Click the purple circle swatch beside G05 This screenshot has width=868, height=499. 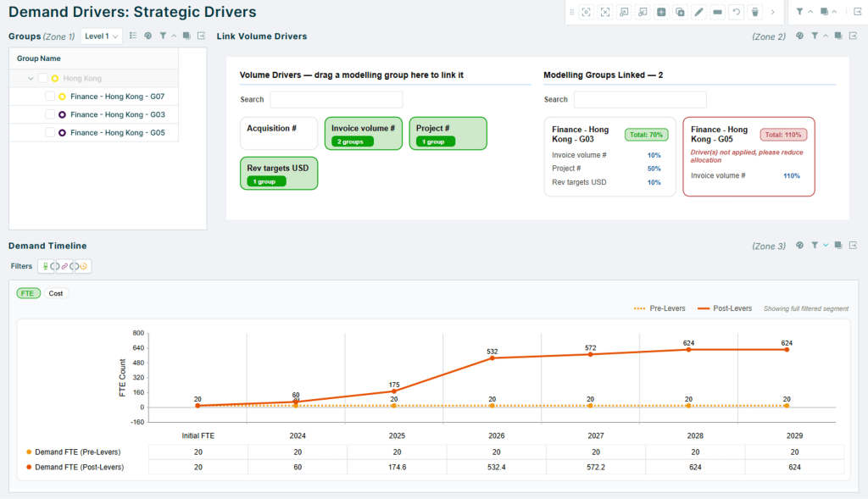(62, 133)
